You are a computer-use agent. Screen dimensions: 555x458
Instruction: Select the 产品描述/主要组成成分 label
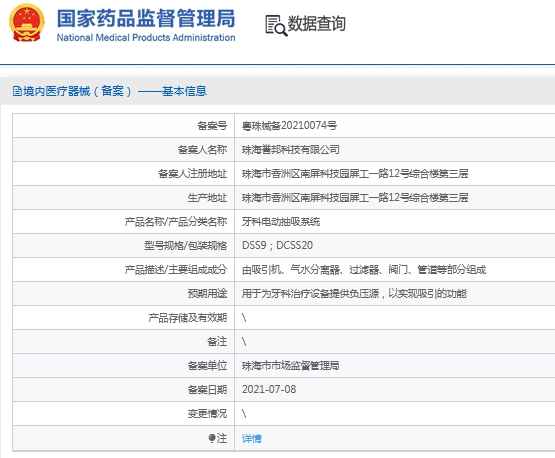tap(176, 270)
